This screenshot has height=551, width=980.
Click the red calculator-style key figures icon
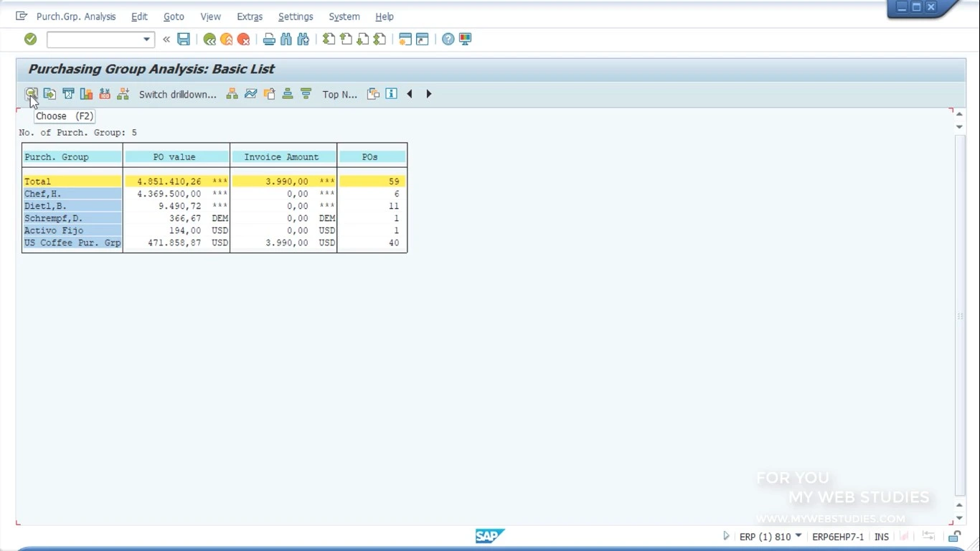tap(105, 94)
